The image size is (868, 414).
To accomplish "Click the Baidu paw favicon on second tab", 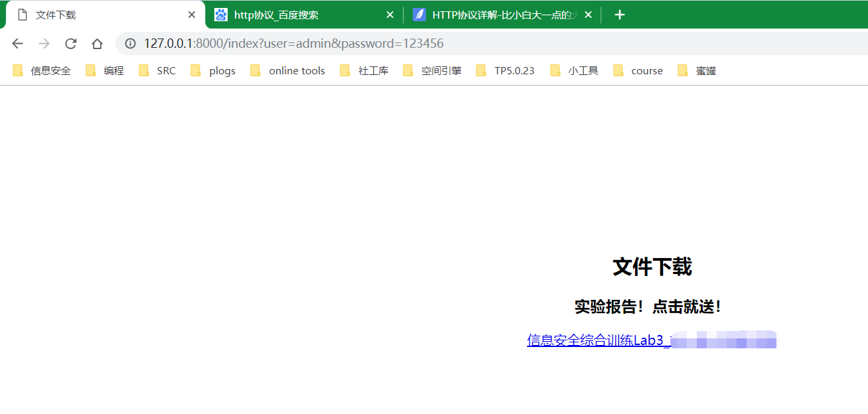I will coord(221,15).
